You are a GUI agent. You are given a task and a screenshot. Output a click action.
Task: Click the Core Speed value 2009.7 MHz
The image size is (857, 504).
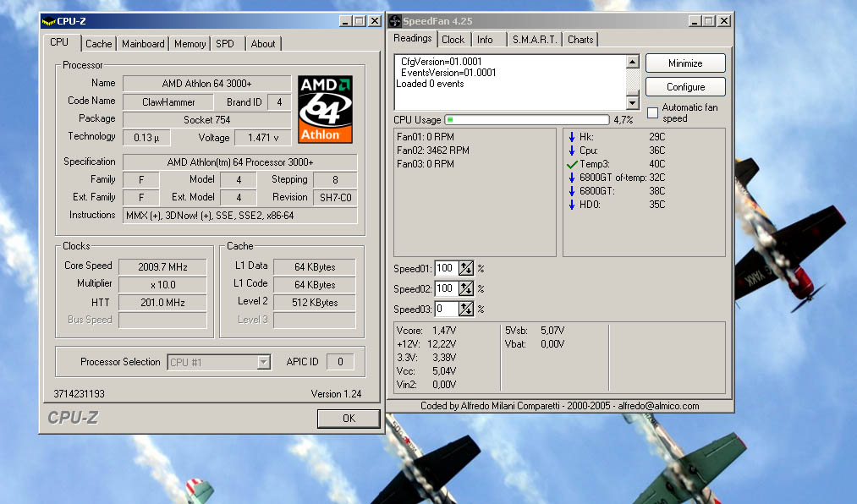(163, 267)
